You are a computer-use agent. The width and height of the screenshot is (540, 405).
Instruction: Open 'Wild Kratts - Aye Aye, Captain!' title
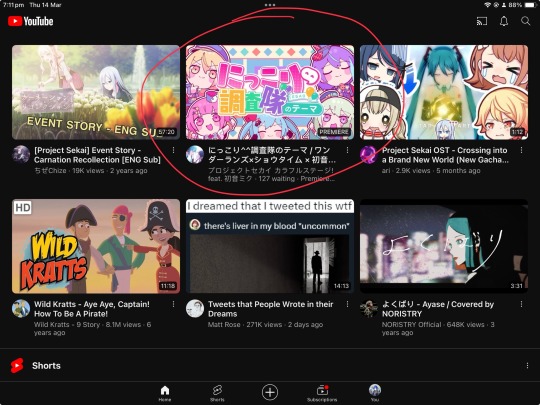[92, 309]
